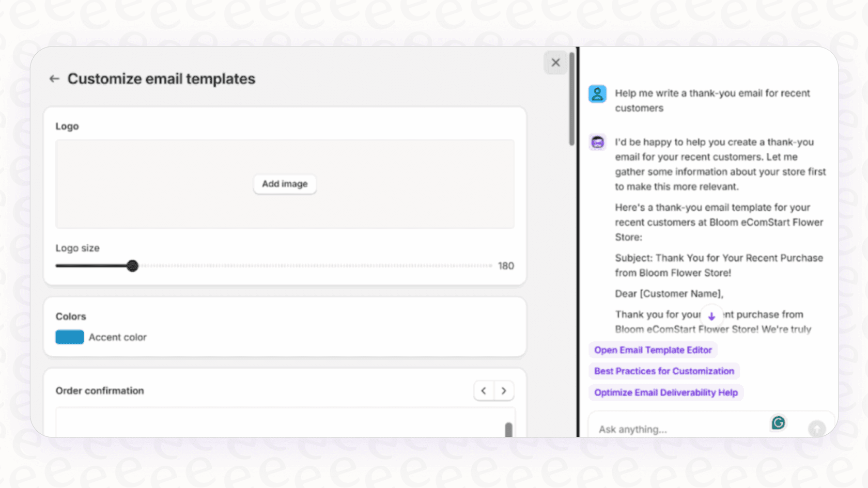Click the scroll-to-bottom arrow in the chat
This screenshot has width=868, height=488.
pos(712,316)
